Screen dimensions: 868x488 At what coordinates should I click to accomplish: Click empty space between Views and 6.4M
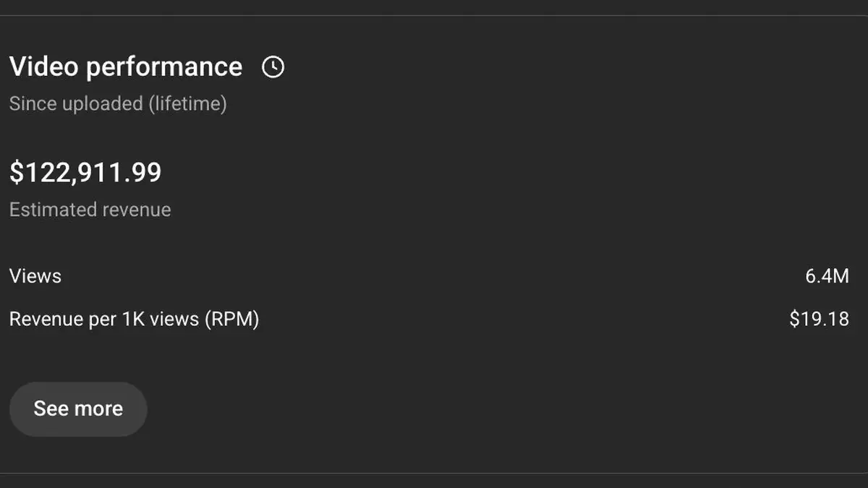[434, 276]
